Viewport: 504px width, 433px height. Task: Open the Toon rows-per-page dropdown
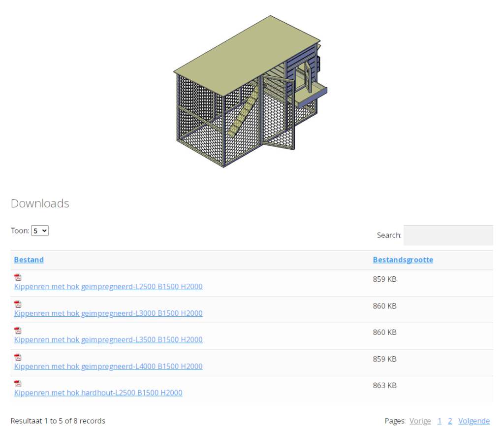(40, 231)
